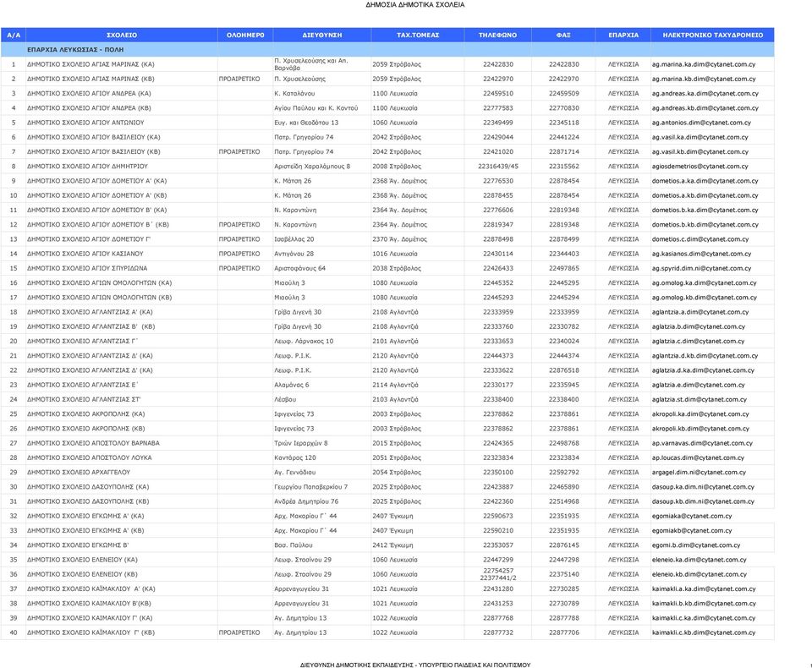The width and height of the screenshot is (812, 668).
Task: Click email argagel.dim.ni@cytanet.com.cy
Action: point(699,473)
